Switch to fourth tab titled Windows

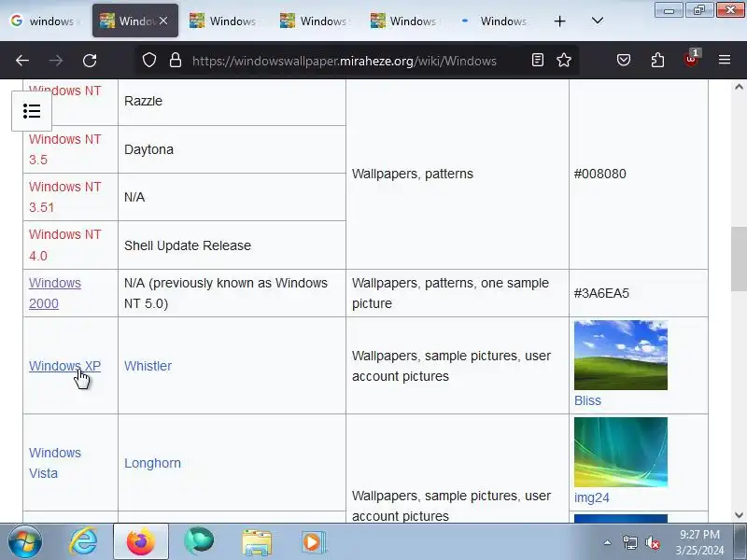click(314, 21)
